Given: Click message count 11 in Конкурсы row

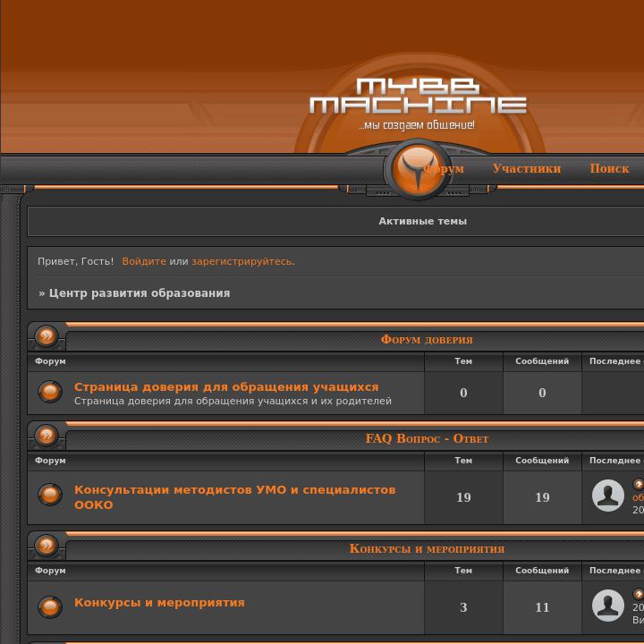Looking at the screenshot, I should coord(542,607).
